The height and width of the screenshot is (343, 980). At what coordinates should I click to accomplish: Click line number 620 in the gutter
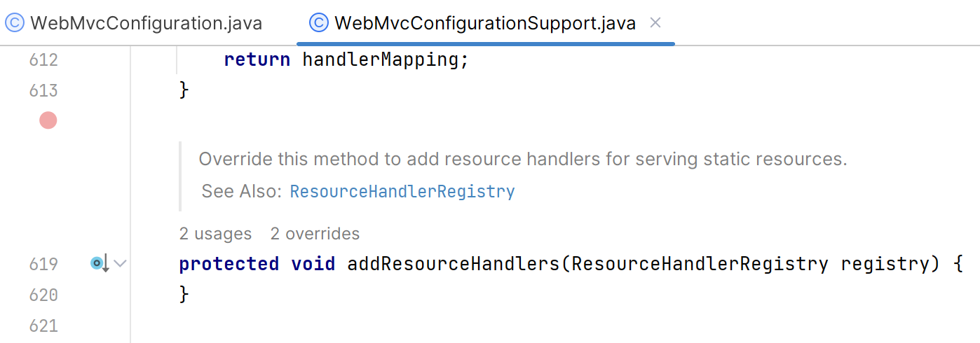[43, 295]
